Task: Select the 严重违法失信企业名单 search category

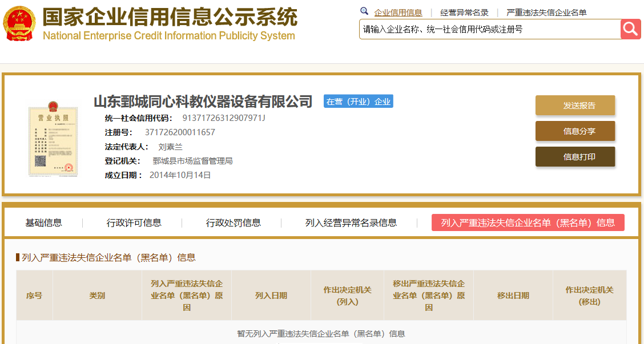Action: (x=546, y=13)
